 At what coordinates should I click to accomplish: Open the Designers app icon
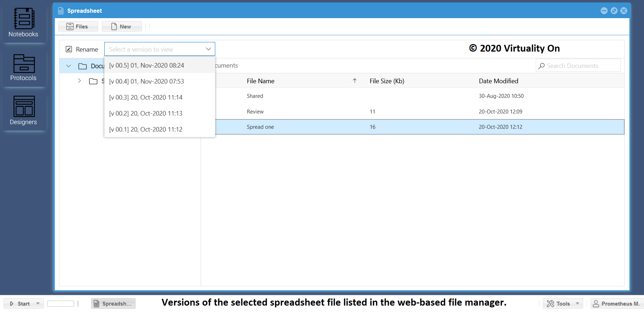point(23,111)
